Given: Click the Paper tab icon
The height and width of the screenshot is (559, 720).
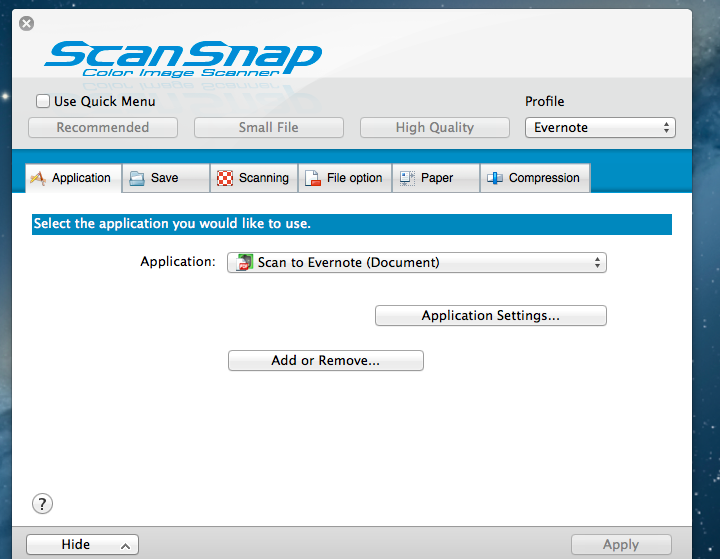Looking at the screenshot, I should [407, 178].
